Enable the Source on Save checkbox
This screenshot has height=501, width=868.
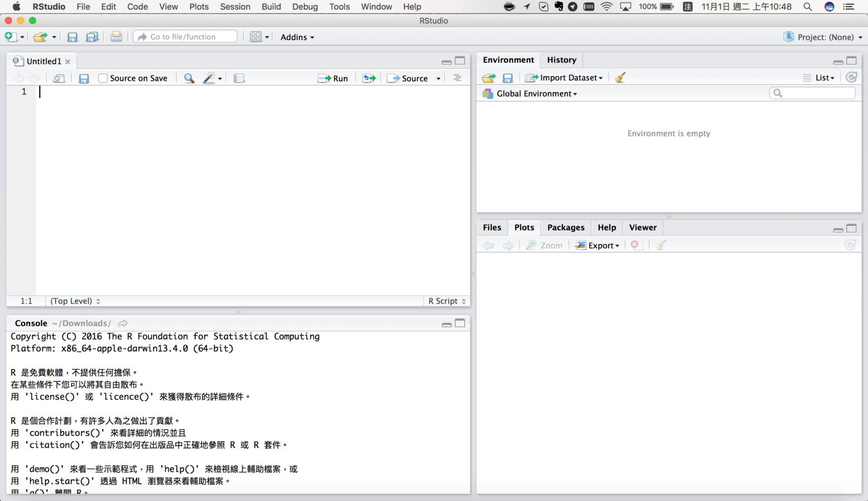[103, 78]
